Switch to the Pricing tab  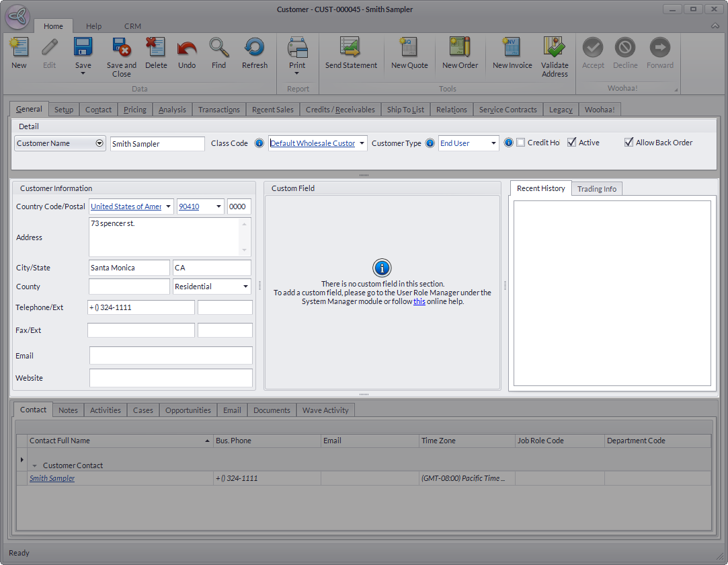[x=134, y=110]
